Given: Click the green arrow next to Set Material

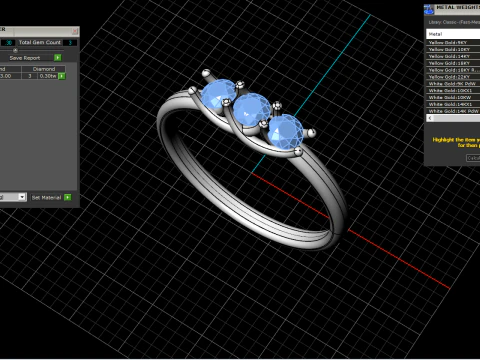Looking at the screenshot, I should tap(68, 197).
